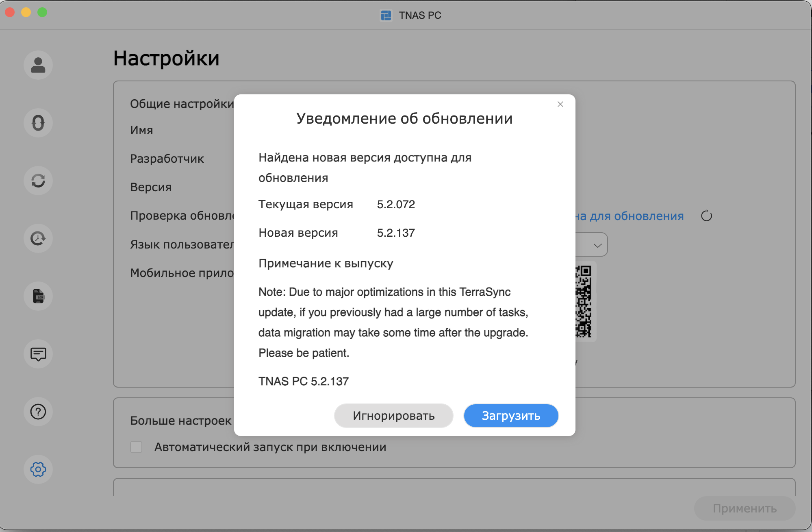The image size is (812, 532).
Task: Enable automatic launch at startup checkbox
Action: pyautogui.click(x=136, y=447)
